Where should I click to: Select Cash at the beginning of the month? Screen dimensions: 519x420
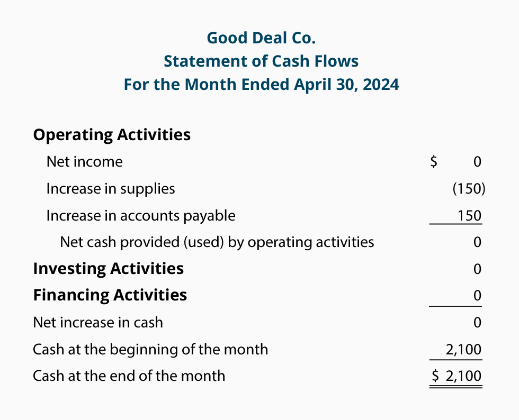pyautogui.click(x=150, y=349)
